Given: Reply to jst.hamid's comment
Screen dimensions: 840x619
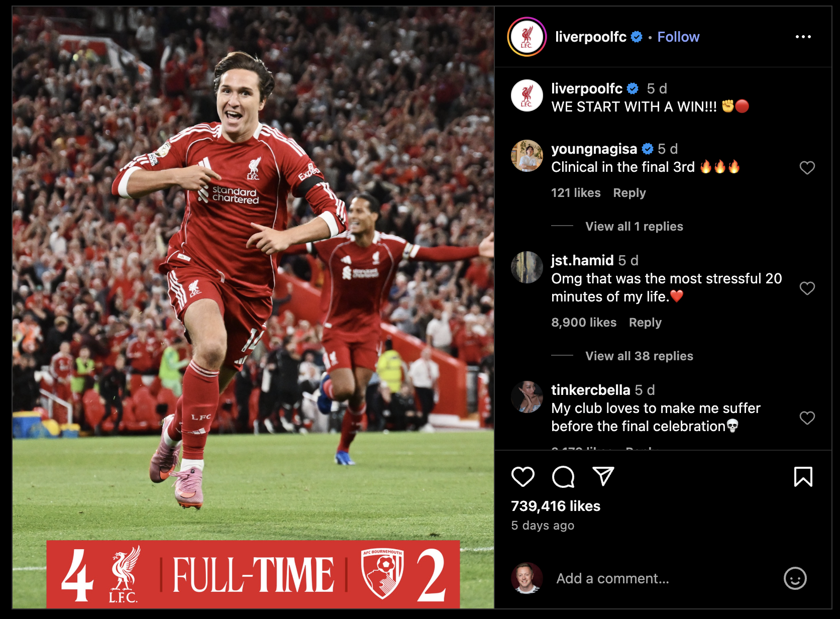Looking at the screenshot, I should point(645,323).
